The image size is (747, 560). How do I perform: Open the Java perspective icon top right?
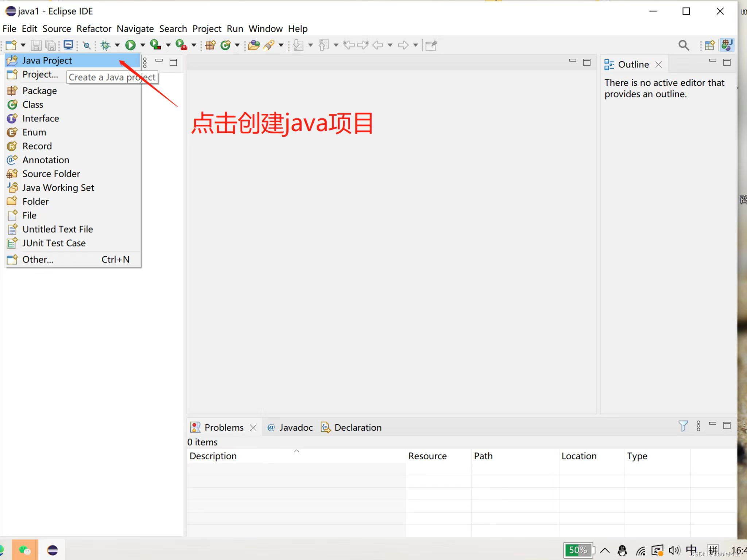[x=727, y=45]
